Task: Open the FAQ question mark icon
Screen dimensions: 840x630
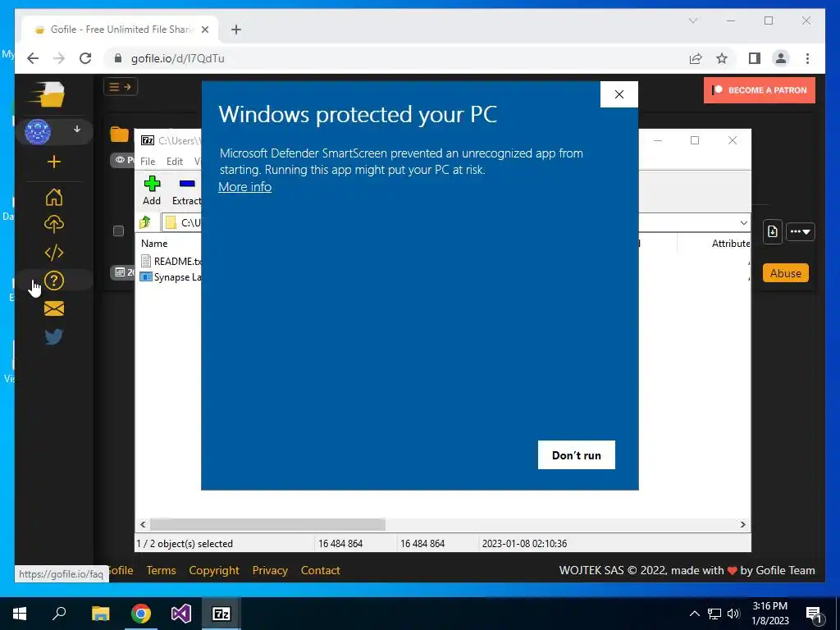Action: pos(54,281)
